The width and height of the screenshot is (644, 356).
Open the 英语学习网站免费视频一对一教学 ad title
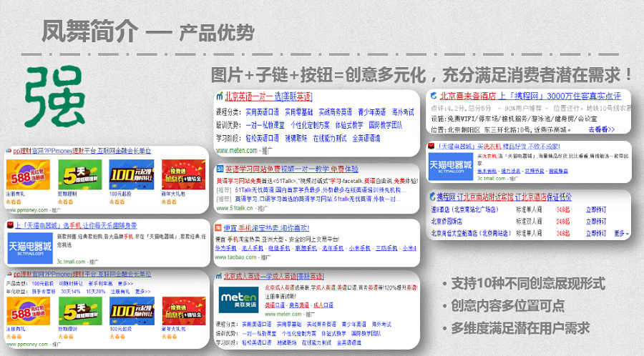[292, 169]
